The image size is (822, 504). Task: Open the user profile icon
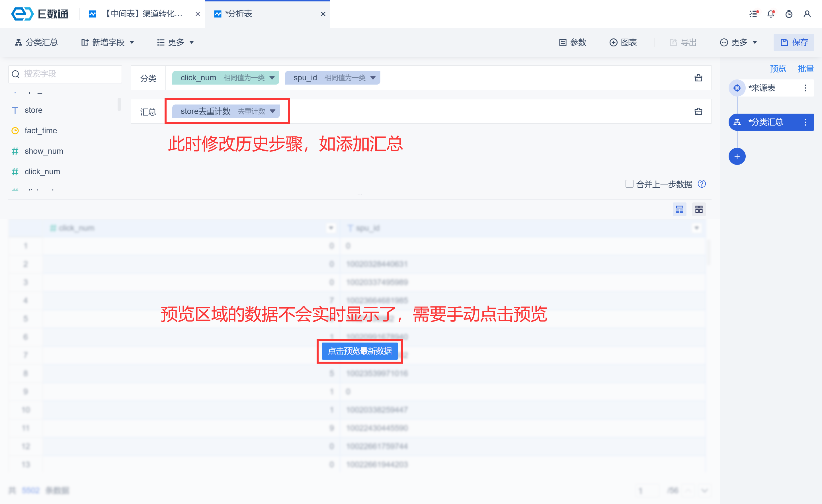(807, 14)
